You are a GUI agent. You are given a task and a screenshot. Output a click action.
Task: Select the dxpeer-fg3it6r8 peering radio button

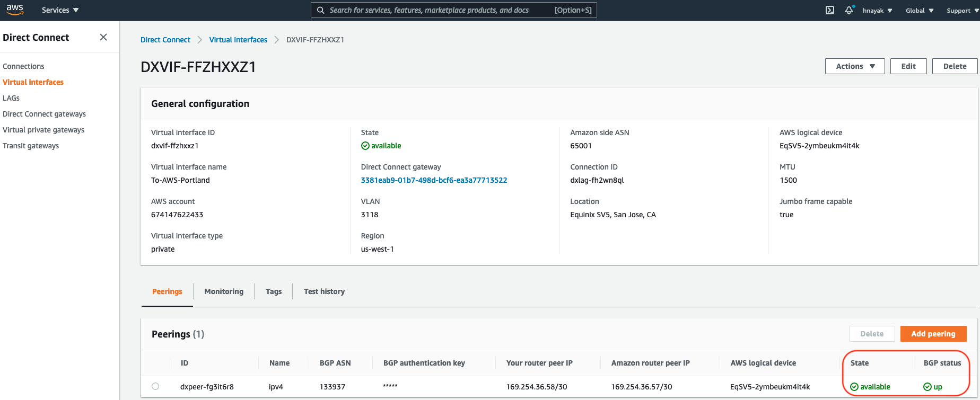pyautogui.click(x=155, y=386)
